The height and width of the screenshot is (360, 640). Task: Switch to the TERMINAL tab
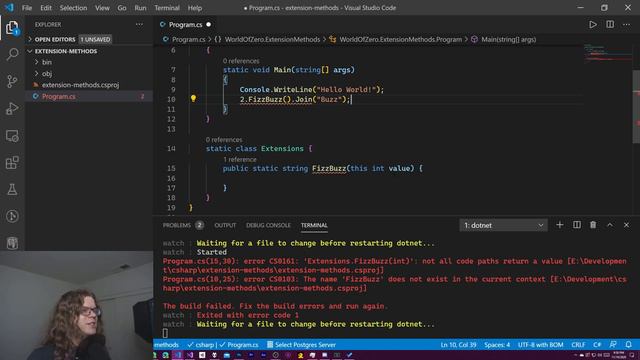pos(314,225)
